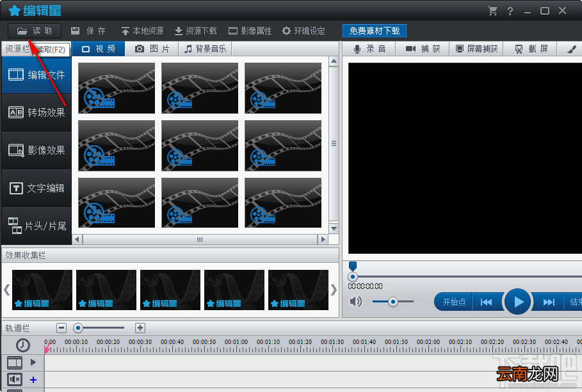Image resolution: width=582 pixels, height=392 pixels.
Task: Jump to previous with skip-back button
Action: pyautogui.click(x=486, y=302)
